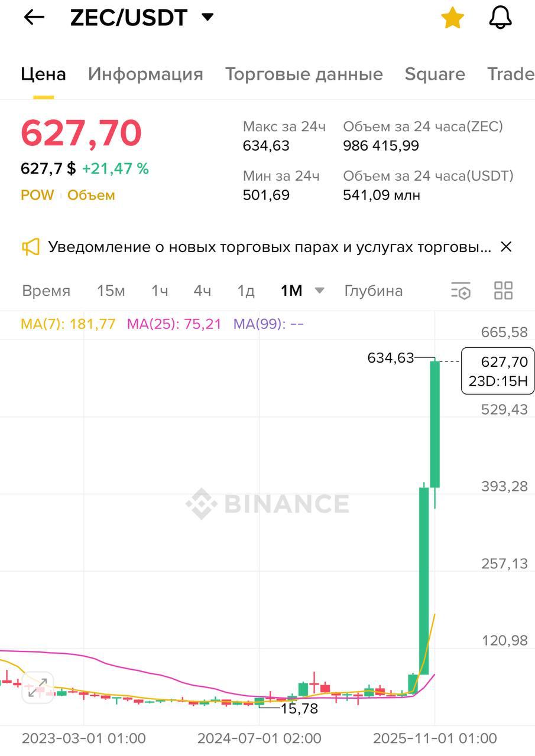Select the 15м chart interval
This screenshot has width=535, height=756.
[111, 291]
